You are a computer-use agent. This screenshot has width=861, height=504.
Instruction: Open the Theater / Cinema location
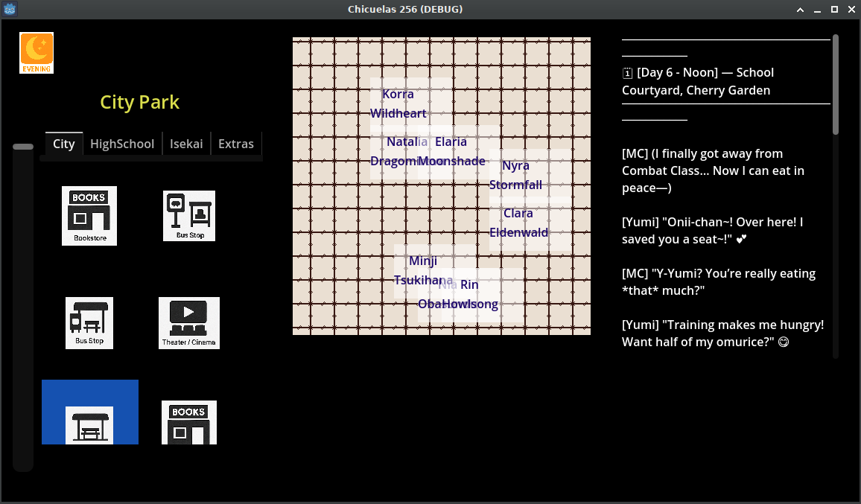189,323
